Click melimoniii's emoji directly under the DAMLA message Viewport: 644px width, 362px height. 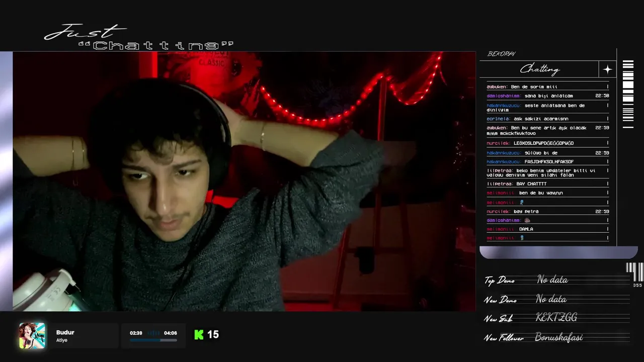(x=522, y=238)
